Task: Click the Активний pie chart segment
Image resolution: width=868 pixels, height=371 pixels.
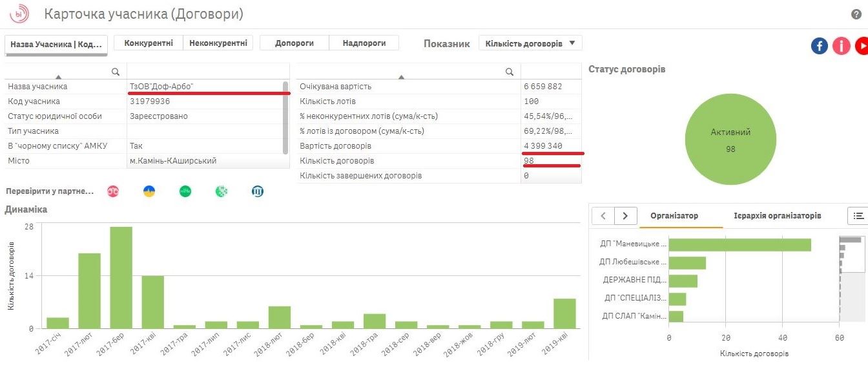Action: 730,140
